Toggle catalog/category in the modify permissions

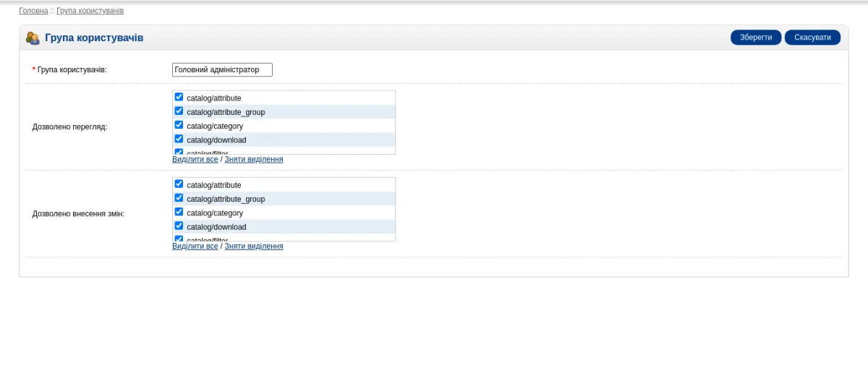click(x=179, y=212)
